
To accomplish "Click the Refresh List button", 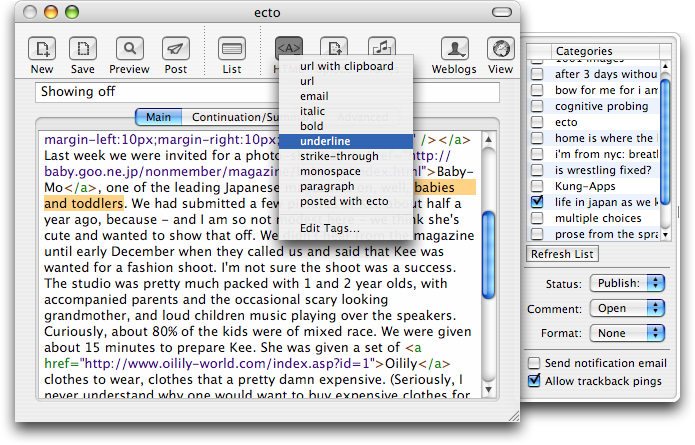I will click(x=562, y=254).
